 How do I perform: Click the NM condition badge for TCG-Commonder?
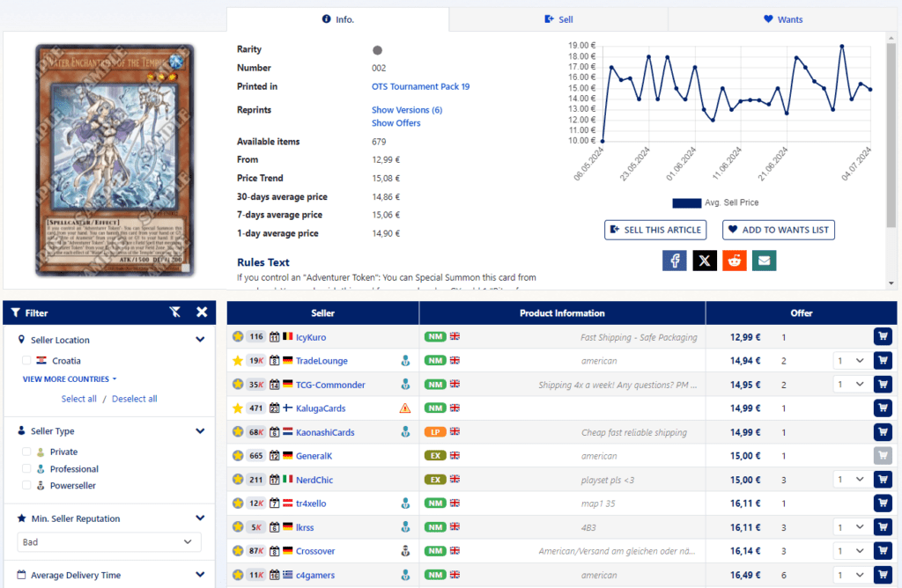[x=435, y=385]
